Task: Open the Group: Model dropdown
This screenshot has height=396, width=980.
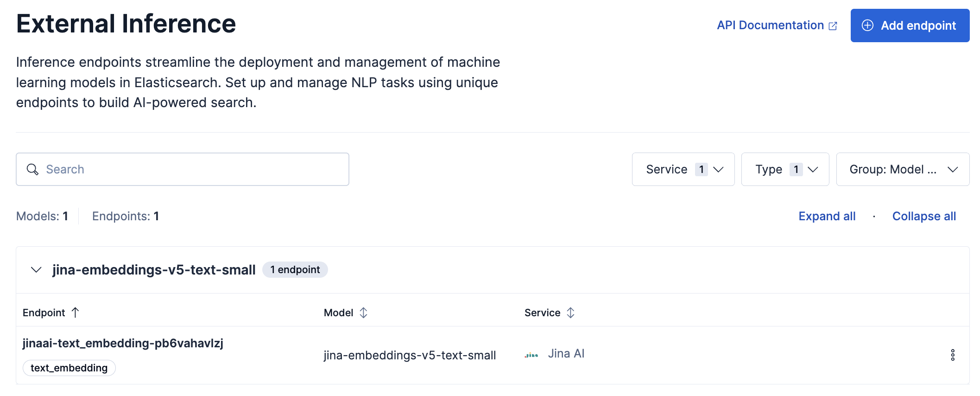Action: click(x=903, y=169)
